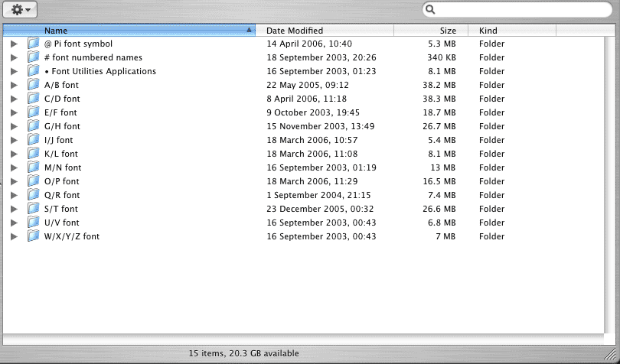Click the search field
This screenshot has width=620, height=364.
point(517,9)
